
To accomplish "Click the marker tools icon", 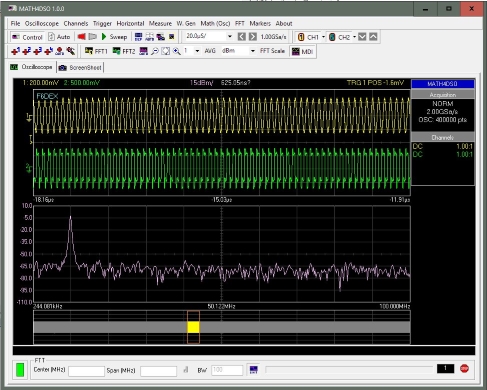I will (x=71, y=51).
